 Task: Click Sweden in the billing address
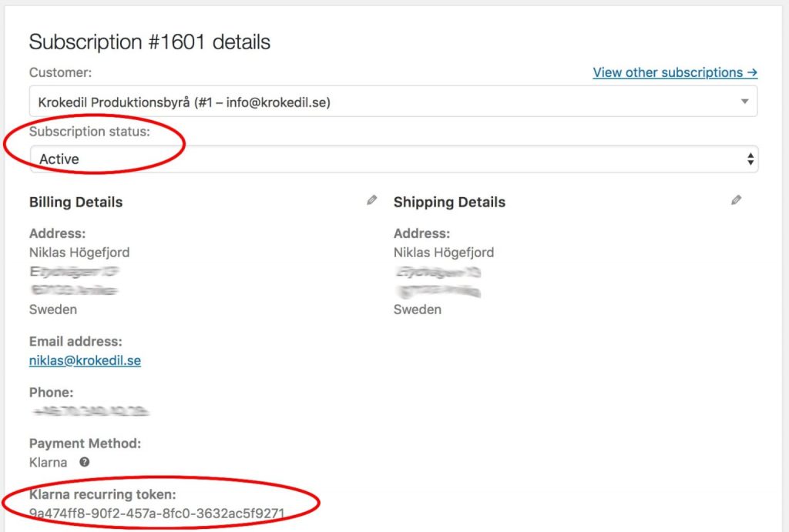click(53, 309)
